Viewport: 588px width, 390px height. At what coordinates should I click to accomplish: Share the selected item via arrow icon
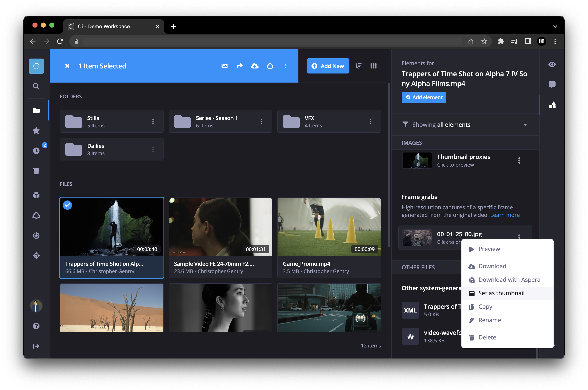click(x=239, y=66)
